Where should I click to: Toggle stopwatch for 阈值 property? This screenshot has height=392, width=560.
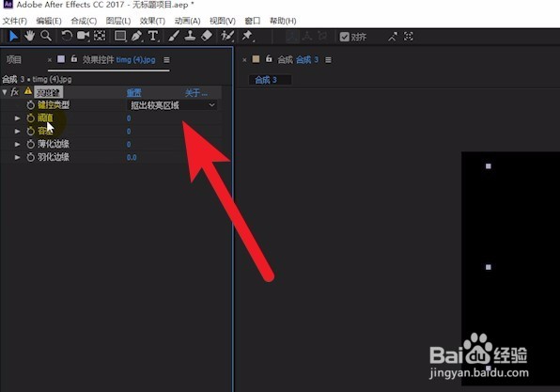click(31, 118)
